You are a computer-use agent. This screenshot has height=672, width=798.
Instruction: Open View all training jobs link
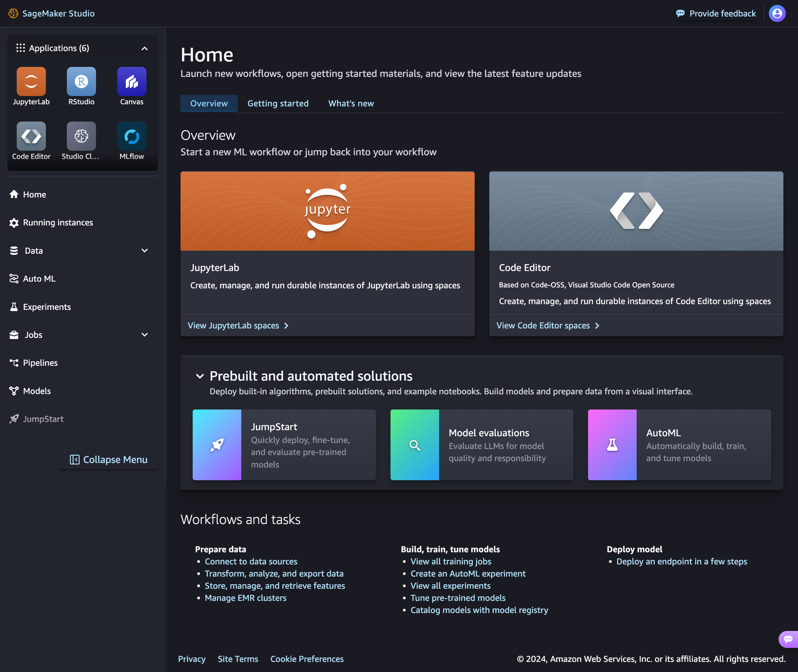[451, 562]
